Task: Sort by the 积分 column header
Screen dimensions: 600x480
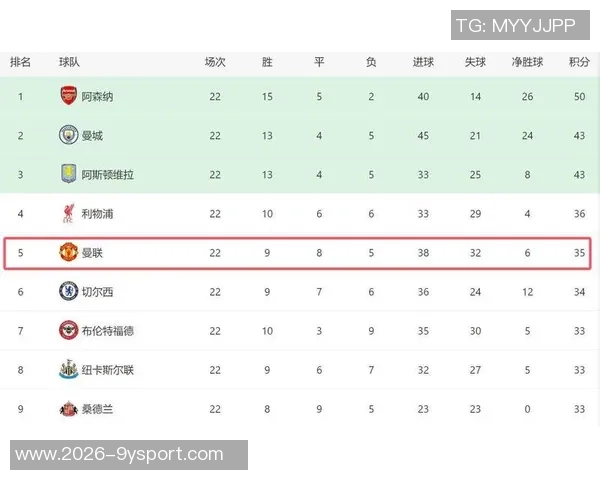Action: coord(579,62)
